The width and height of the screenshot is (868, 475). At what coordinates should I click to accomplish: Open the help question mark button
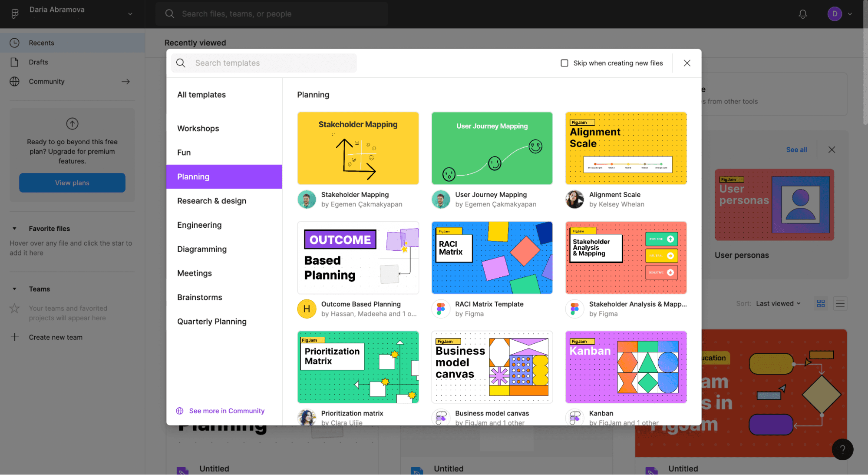pyautogui.click(x=842, y=449)
